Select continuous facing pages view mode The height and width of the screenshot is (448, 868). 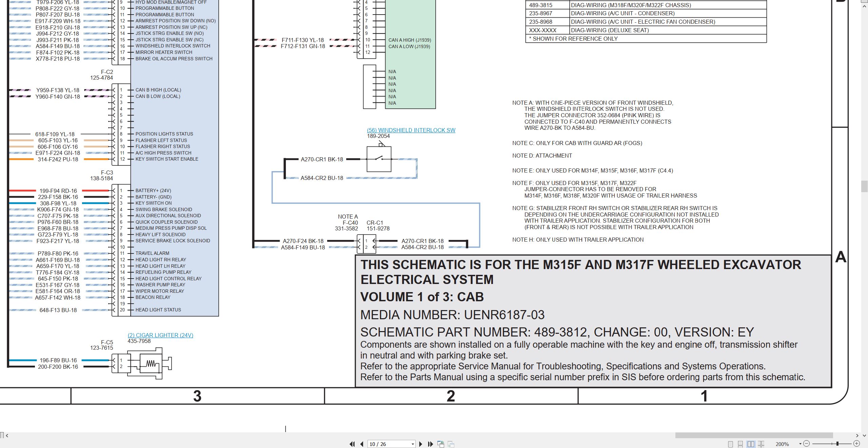(x=761, y=444)
